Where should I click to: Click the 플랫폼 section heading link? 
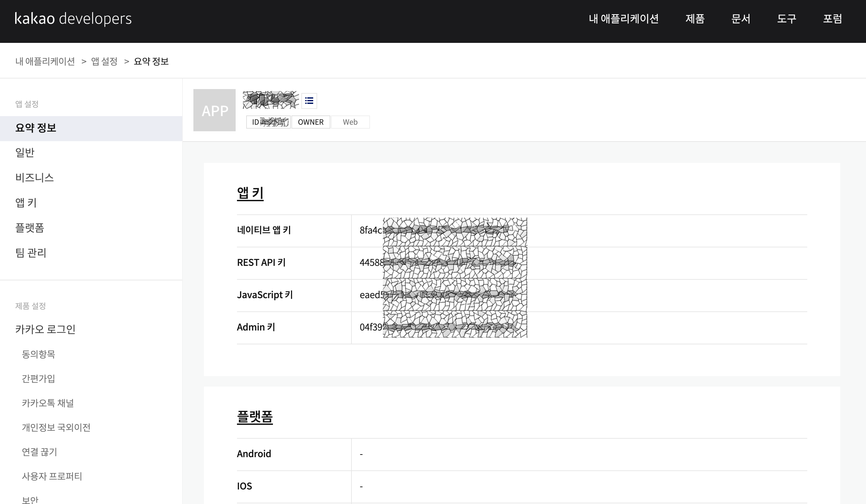(x=255, y=417)
